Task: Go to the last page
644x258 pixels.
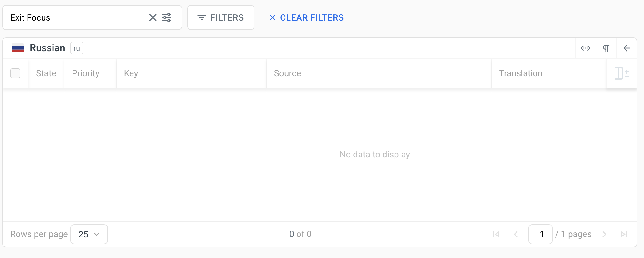Action: 624,234
